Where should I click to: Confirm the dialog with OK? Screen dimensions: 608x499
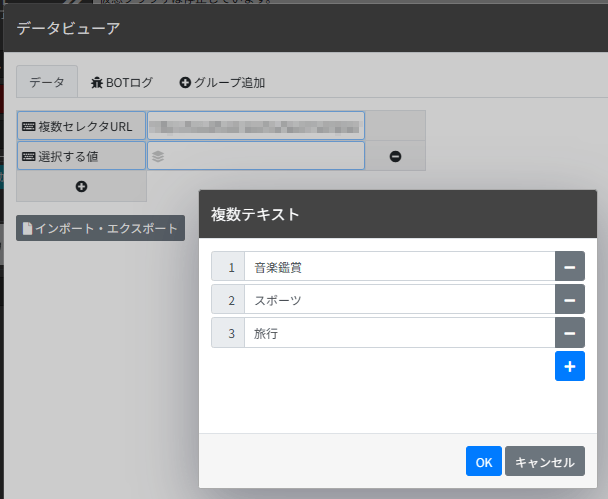pyautogui.click(x=483, y=462)
